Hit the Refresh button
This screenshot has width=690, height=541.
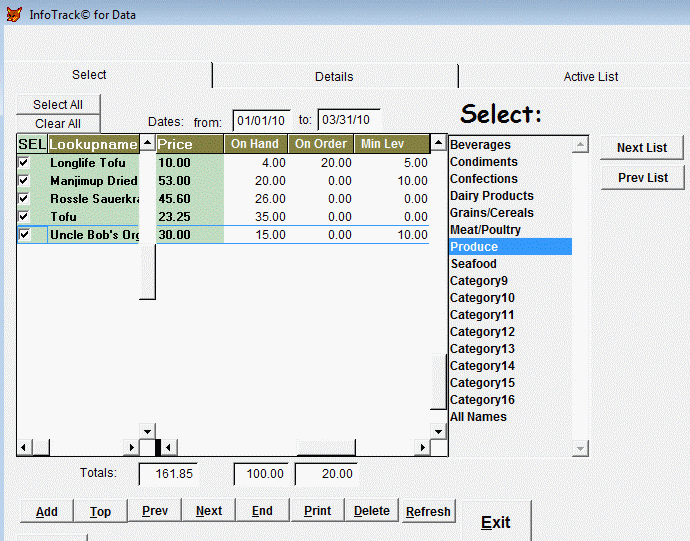pyautogui.click(x=428, y=511)
